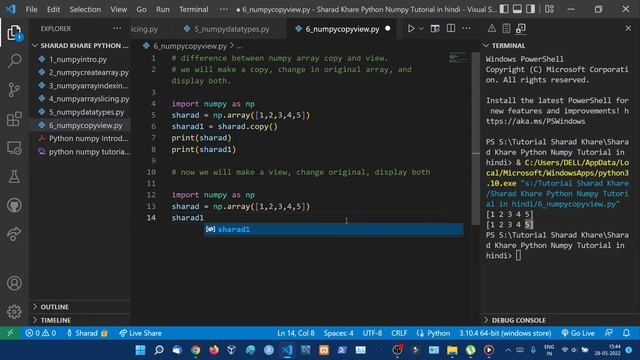Open the Terminal menu
Screen dimensions: 640x360
(x=193, y=9)
